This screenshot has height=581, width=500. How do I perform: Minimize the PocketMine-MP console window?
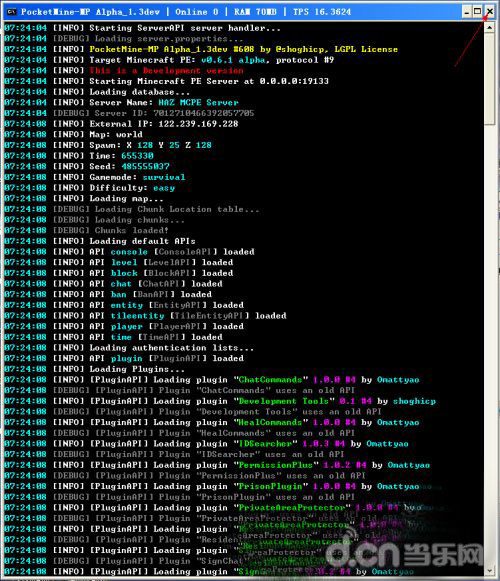pos(467,12)
